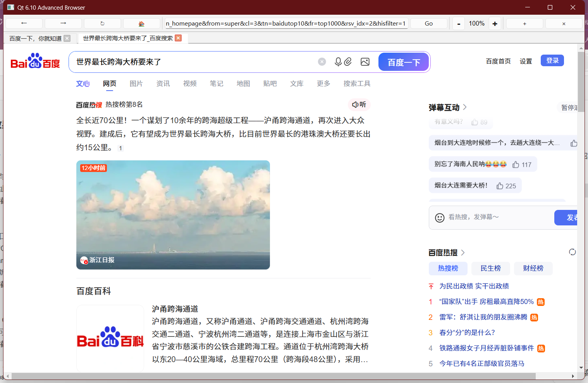Select the 热搜榜 ranking tab
The image size is (588, 383).
[x=448, y=268]
